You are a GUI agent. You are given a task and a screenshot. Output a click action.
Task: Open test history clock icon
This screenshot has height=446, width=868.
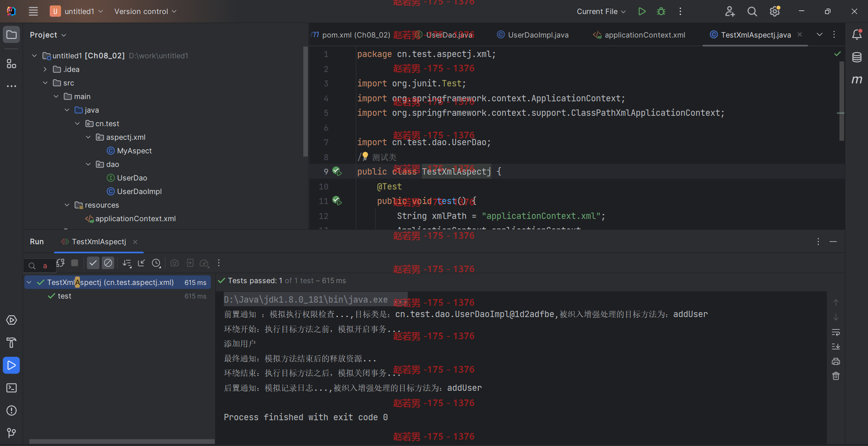pos(156,263)
